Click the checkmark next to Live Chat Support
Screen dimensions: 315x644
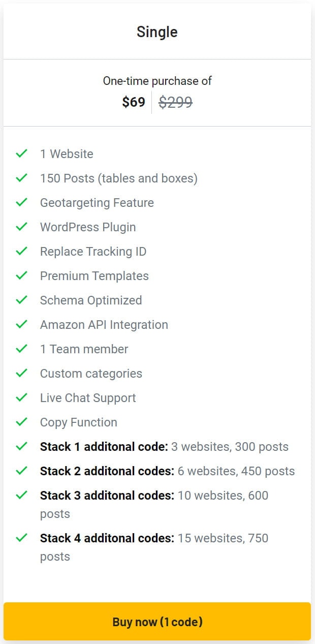[21, 397]
